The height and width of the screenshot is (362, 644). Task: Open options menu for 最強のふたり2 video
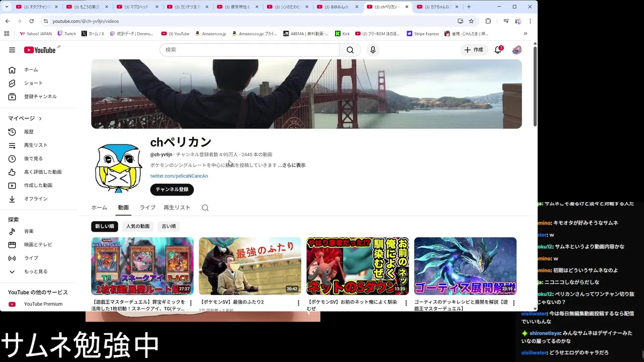[x=298, y=303]
